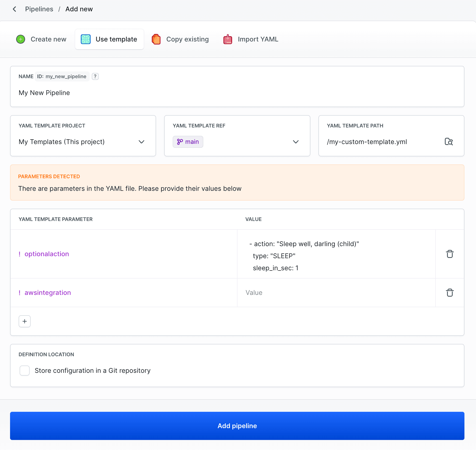The height and width of the screenshot is (450, 476).
Task: Click the Add pipeline button
Action: click(x=237, y=426)
